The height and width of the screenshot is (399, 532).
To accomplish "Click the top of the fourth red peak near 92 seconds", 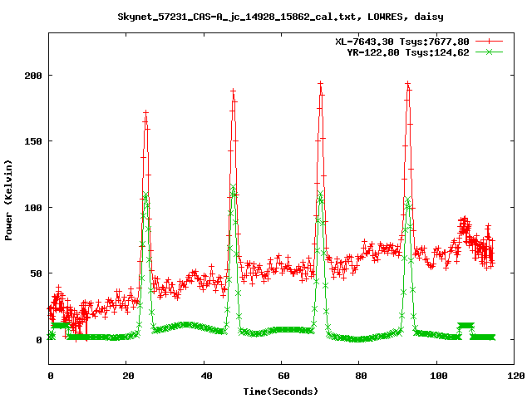I will click(408, 83).
